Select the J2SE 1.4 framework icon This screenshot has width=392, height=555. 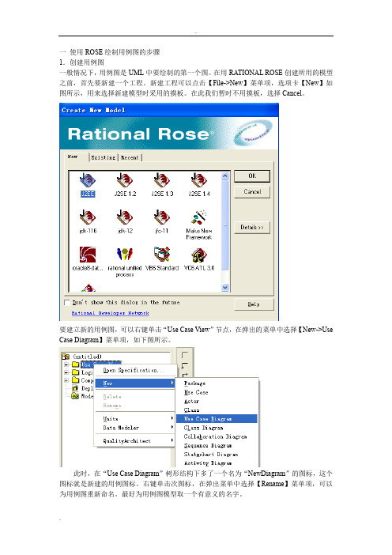tap(199, 180)
